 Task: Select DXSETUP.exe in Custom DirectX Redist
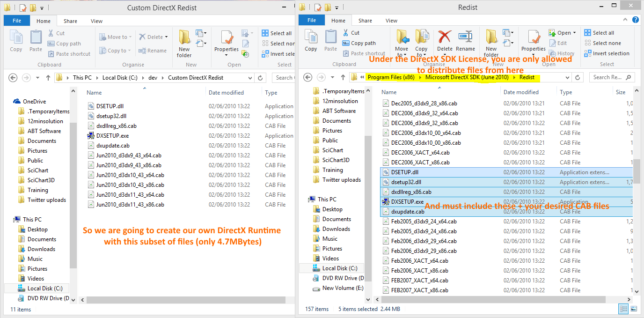[x=112, y=136]
